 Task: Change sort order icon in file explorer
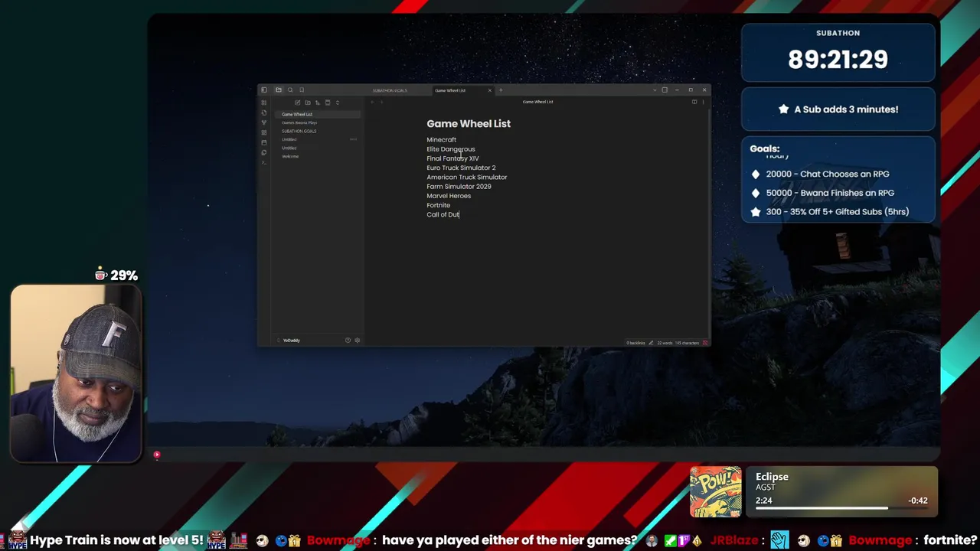tap(318, 103)
